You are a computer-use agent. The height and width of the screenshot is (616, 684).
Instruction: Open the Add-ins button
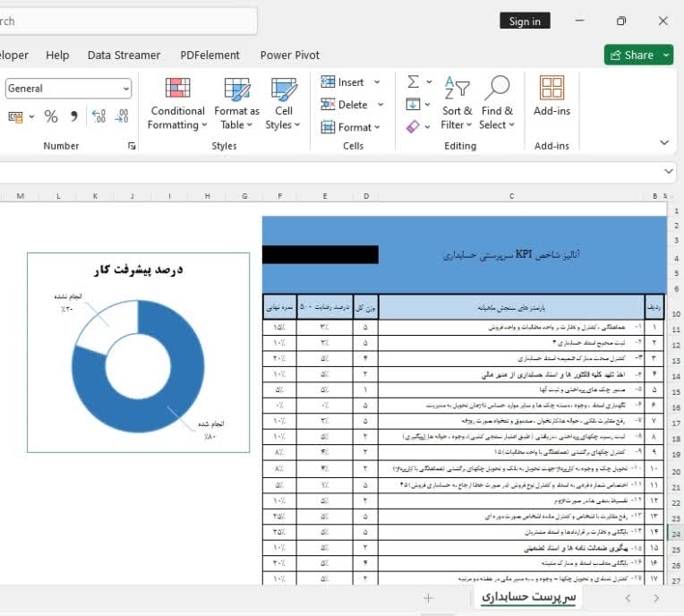551,97
